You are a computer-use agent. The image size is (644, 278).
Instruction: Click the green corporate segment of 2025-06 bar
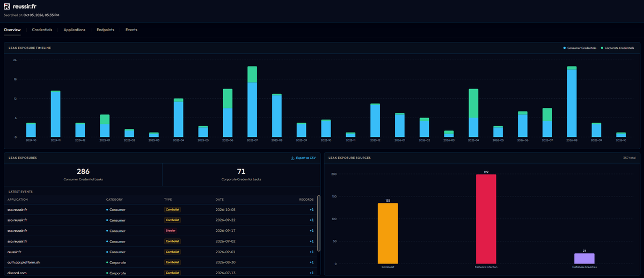[x=228, y=98]
